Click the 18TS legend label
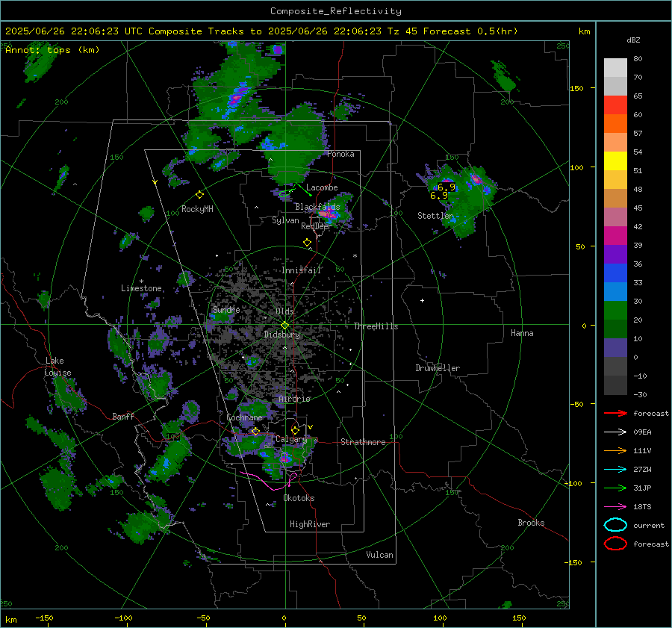This screenshot has width=672, height=628. click(x=642, y=507)
